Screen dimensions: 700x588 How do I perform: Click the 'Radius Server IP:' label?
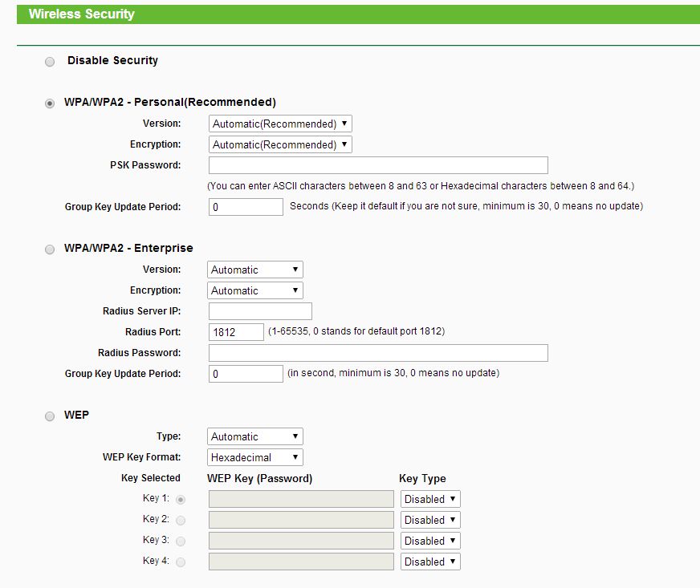(142, 311)
